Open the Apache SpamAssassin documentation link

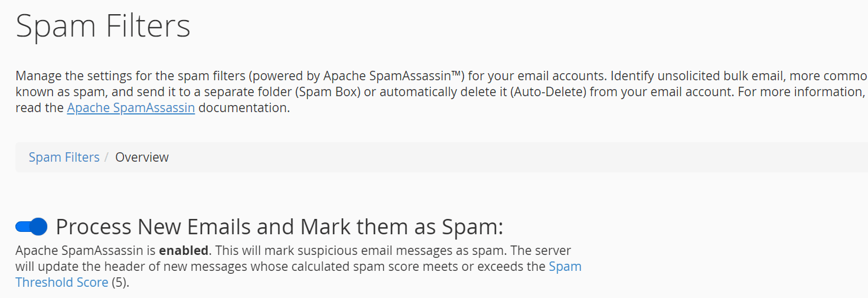coord(130,109)
